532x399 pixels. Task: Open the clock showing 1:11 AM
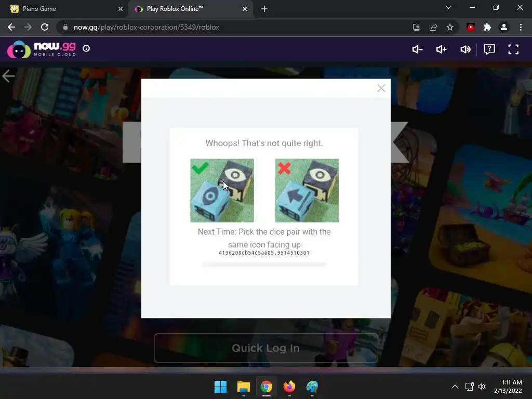point(508,387)
